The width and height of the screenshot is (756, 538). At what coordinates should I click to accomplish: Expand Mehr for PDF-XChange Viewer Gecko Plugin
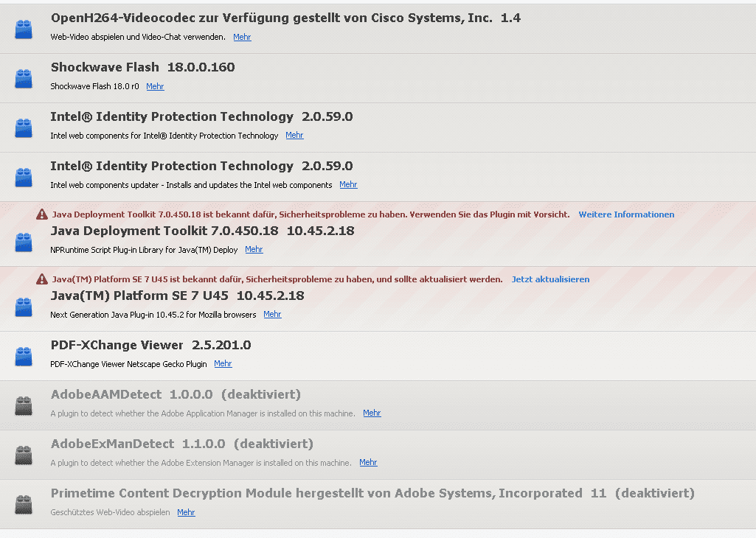tap(223, 363)
